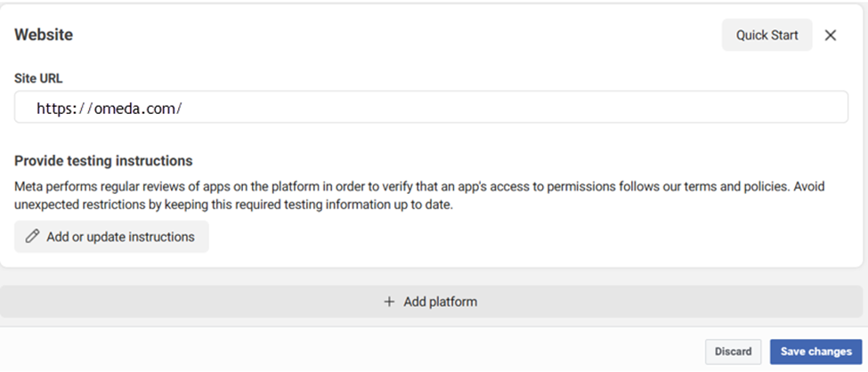This screenshot has height=372, width=868.
Task: Click the plus icon for Add platform
Action: tap(389, 302)
